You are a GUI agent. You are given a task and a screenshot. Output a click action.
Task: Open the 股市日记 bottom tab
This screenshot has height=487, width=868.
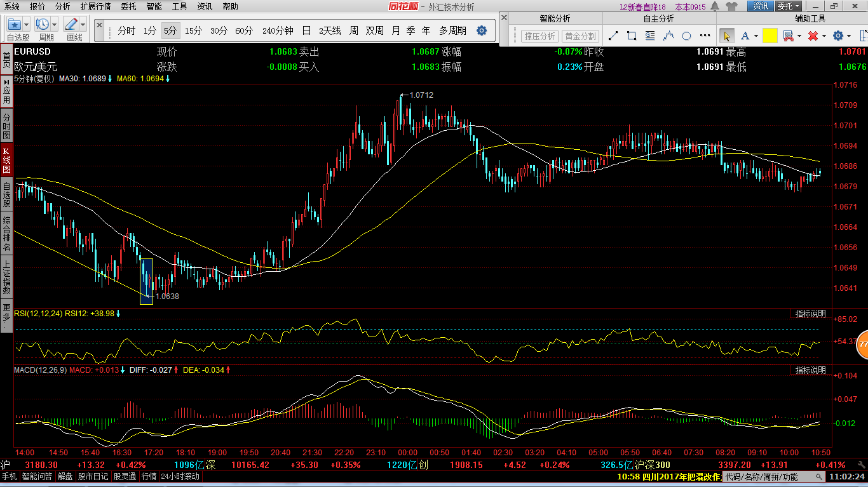(x=93, y=476)
